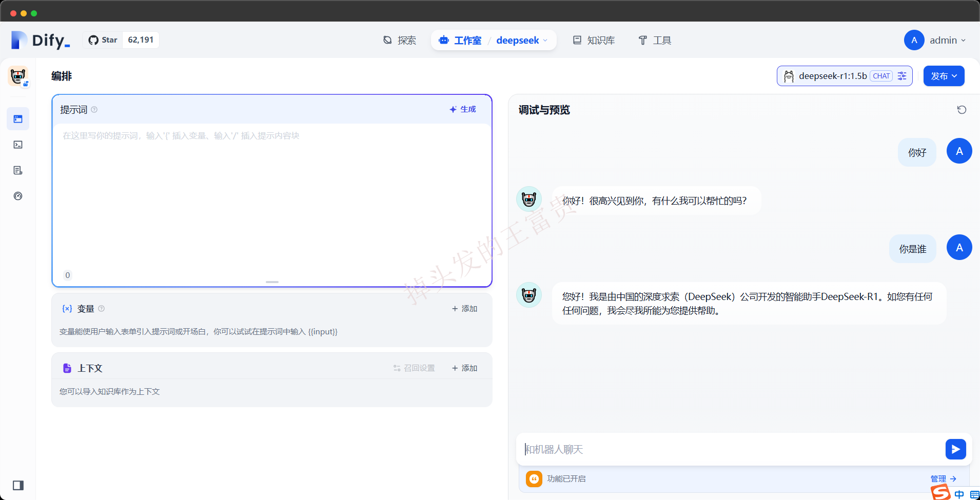The width and height of the screenshot is (980, 500).
Task: Click the bot avatar beside first reply
Action: (x=529, y=199)
